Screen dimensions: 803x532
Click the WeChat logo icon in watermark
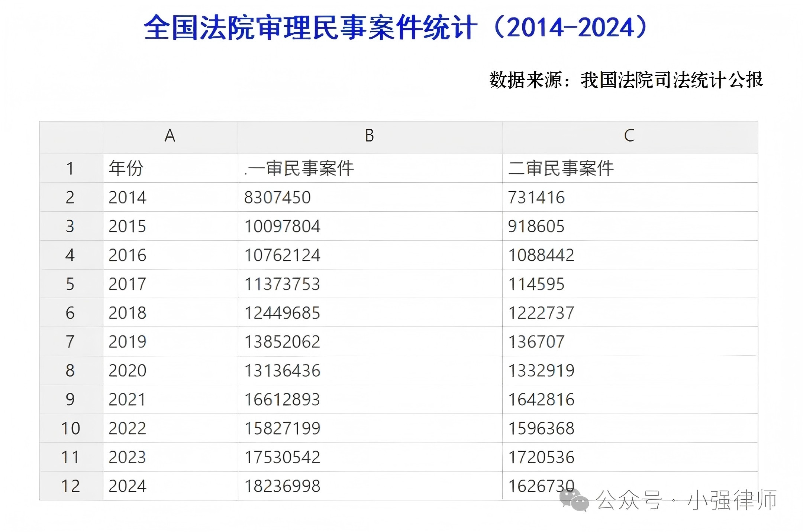pos(574,500)
